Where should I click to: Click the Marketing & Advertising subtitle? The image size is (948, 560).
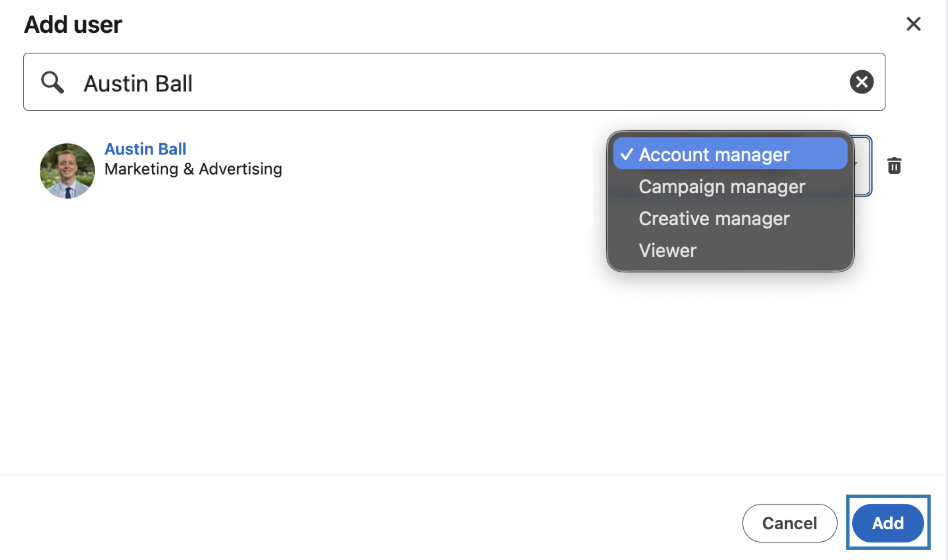[193, 169]
